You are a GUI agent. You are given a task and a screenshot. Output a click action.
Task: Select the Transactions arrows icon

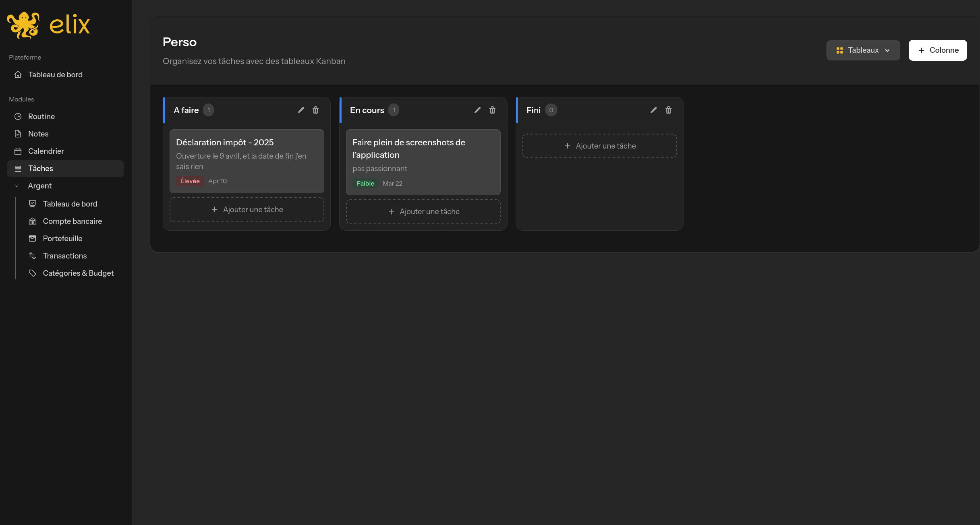click(x=33, y=256)
